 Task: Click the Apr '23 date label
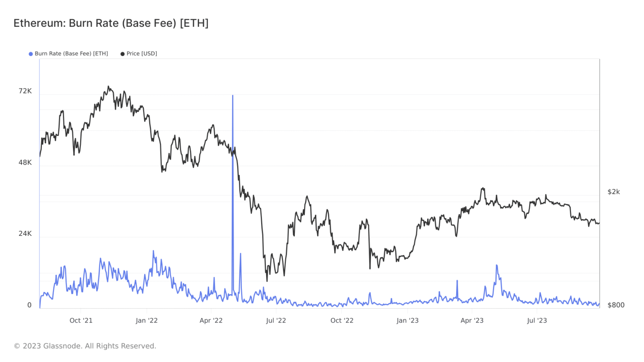click(472, 321)
